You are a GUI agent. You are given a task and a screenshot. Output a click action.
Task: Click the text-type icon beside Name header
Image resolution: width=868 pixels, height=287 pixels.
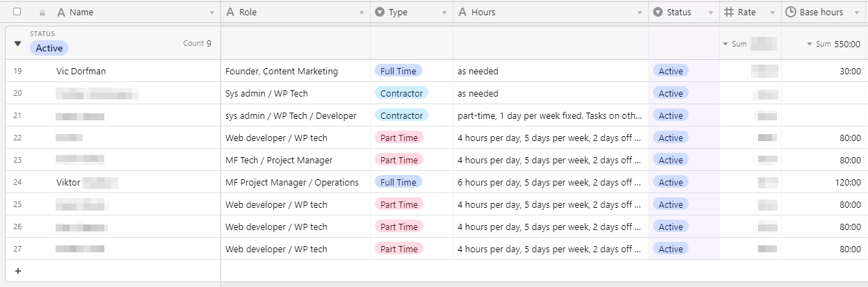(x=61, y=13)
